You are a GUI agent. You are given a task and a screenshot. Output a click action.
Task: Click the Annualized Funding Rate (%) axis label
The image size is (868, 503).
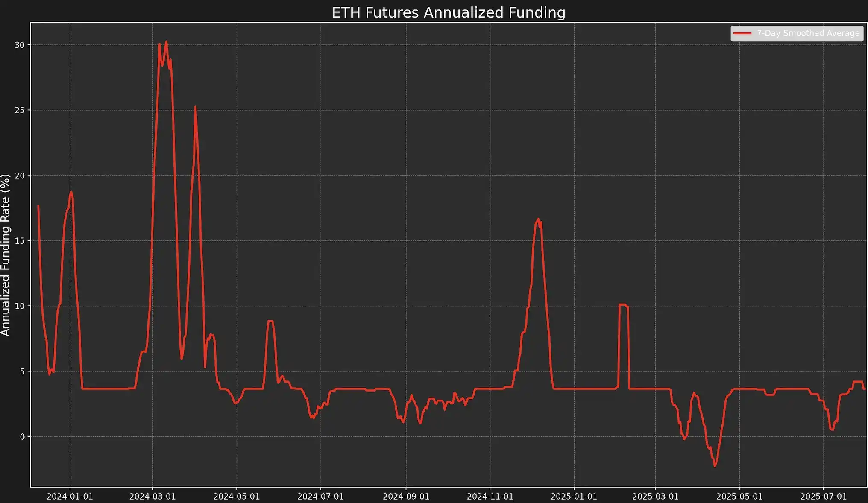click(x=6, y=255)
